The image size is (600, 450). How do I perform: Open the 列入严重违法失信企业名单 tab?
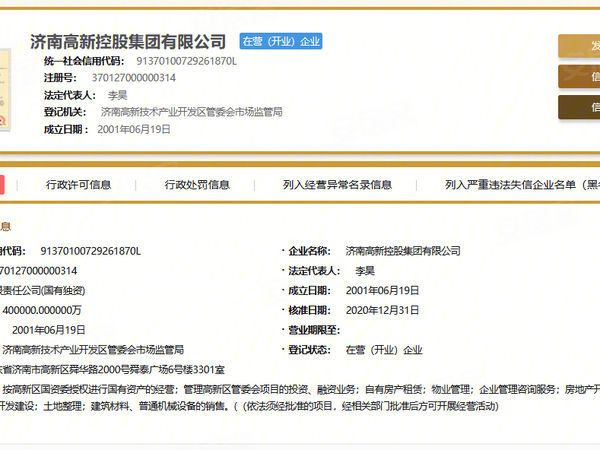522,185
